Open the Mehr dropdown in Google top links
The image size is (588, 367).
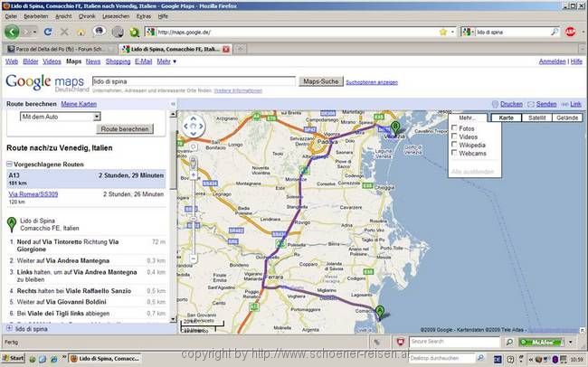tap(166, 61)
